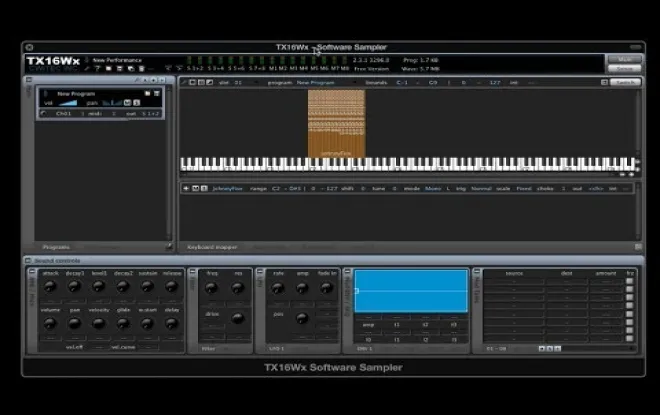Viewport: 660px width, 415px height.
Task: Mute the JohnnyFive group with its M button
Action: point(195,189)
